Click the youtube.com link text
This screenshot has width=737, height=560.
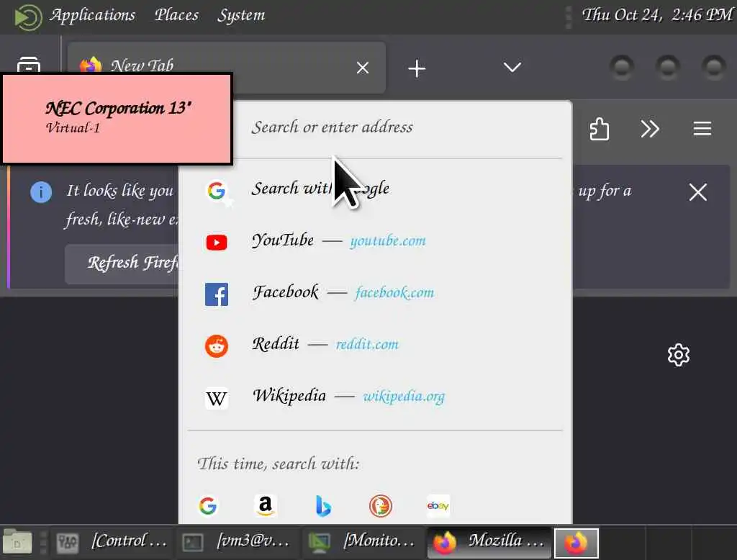[x=388, y=240]
